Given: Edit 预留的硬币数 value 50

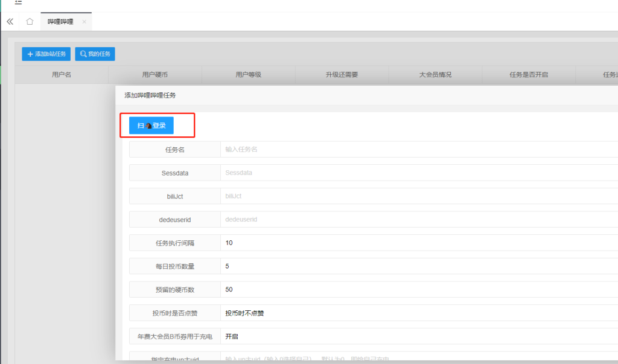Looking at the screenshot, I should 419,290.
